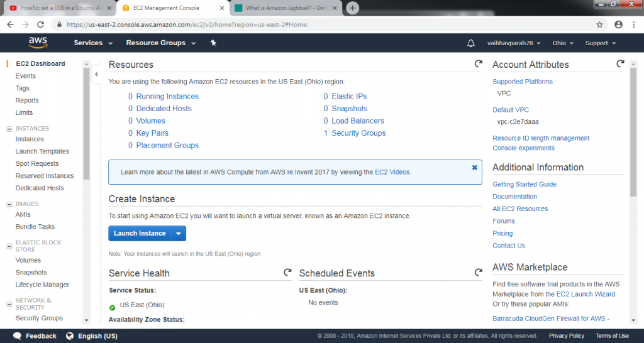Viewport: 644px width, 343px height.
Task: Click the Launch Instance button
Action: tap(140, 234)
